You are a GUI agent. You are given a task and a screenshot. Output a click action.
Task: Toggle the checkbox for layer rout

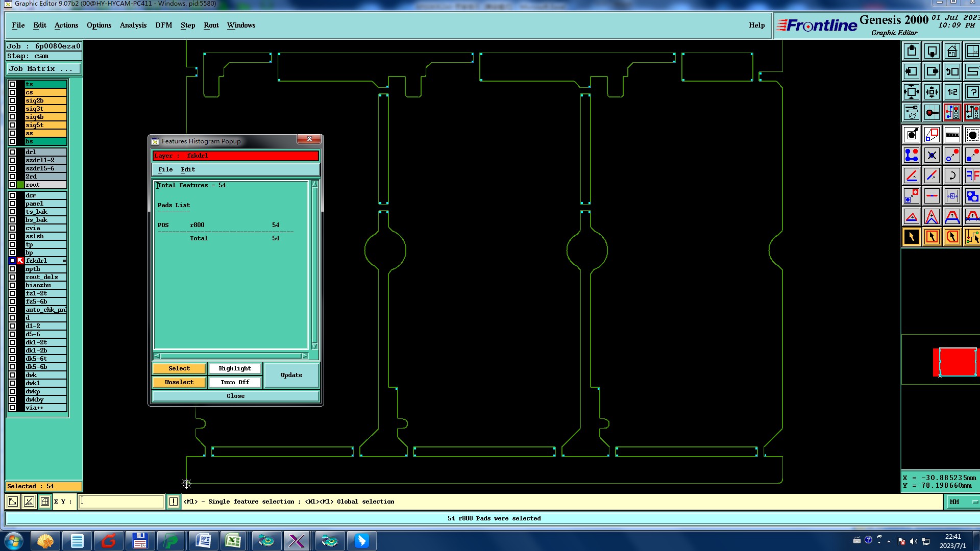point(12,185)
